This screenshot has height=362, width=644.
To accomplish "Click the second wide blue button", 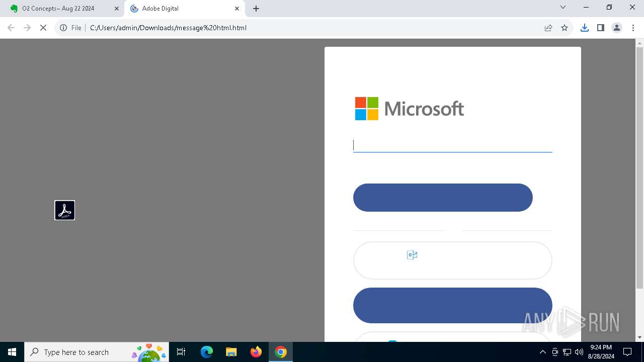I will coord(453,306).
